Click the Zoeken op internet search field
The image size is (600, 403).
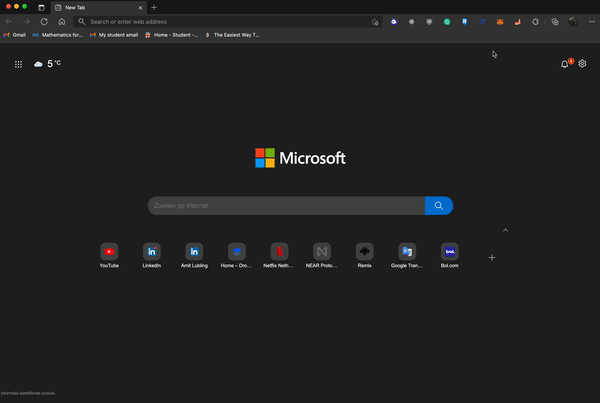click(x=286, y=206)
